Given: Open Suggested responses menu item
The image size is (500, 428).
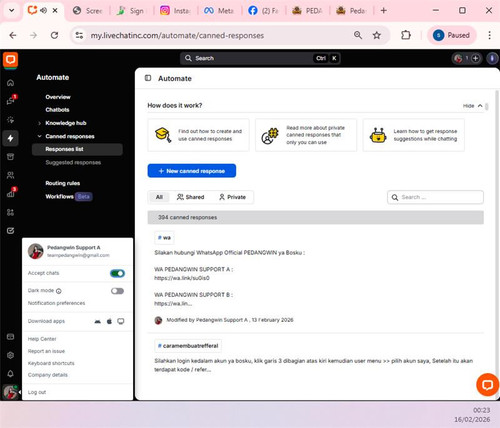Looking at the screenshot, I should point(73,162).
